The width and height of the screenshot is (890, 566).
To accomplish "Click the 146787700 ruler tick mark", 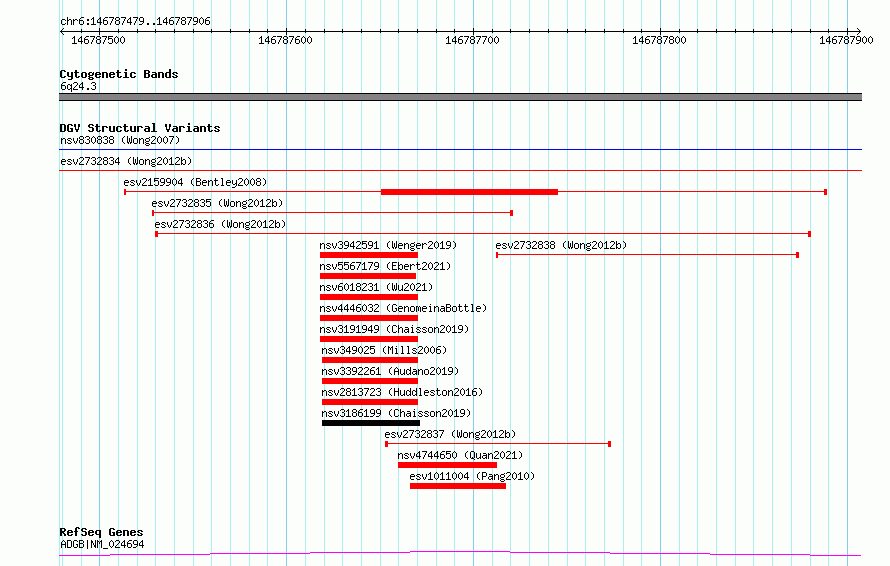I will [x=473, y=32].
